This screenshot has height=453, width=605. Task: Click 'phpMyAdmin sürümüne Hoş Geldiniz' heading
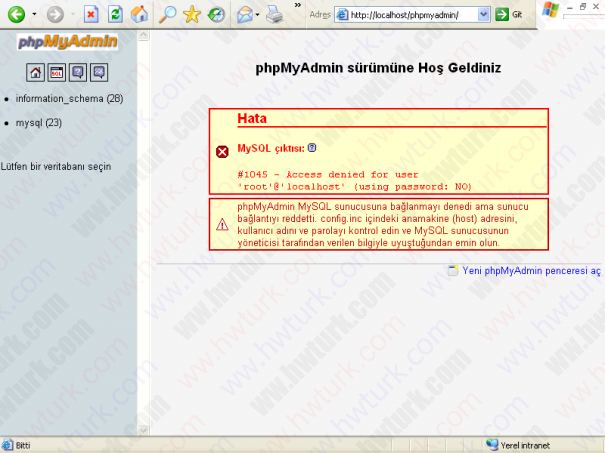pyautogui.click(x=378, y=68)
